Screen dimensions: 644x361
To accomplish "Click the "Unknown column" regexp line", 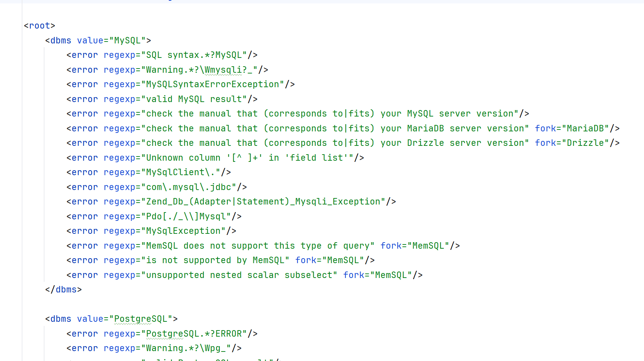I will (x=215, y=158).
